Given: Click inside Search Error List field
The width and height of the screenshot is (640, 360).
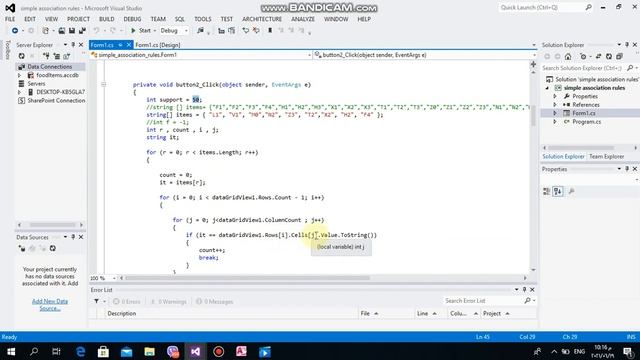Looking at the screenshot, I should point(483,301).
